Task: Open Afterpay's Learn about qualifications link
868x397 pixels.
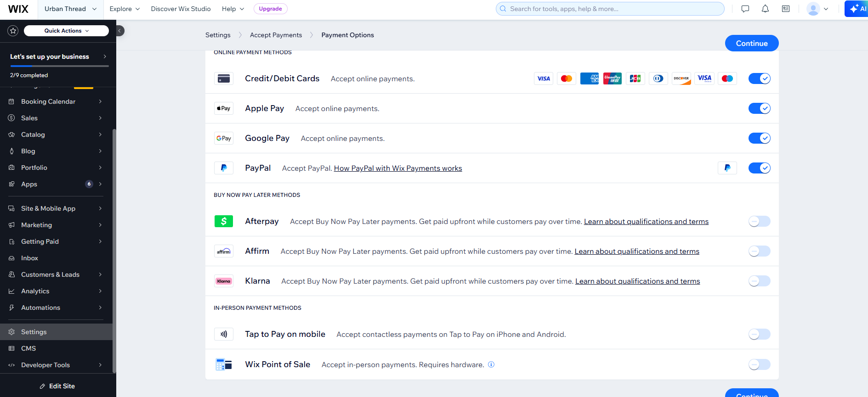Action: click(646, 222)
